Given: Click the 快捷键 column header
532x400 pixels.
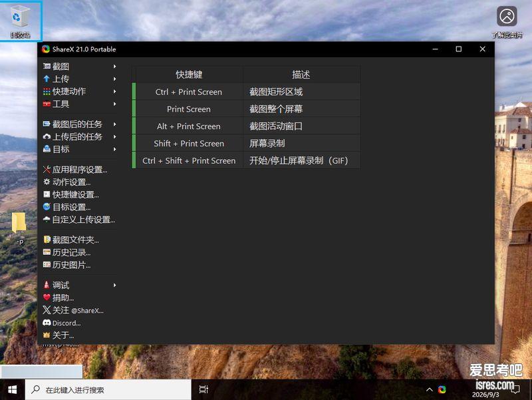Looking at the screenshot, I should 189,75.
